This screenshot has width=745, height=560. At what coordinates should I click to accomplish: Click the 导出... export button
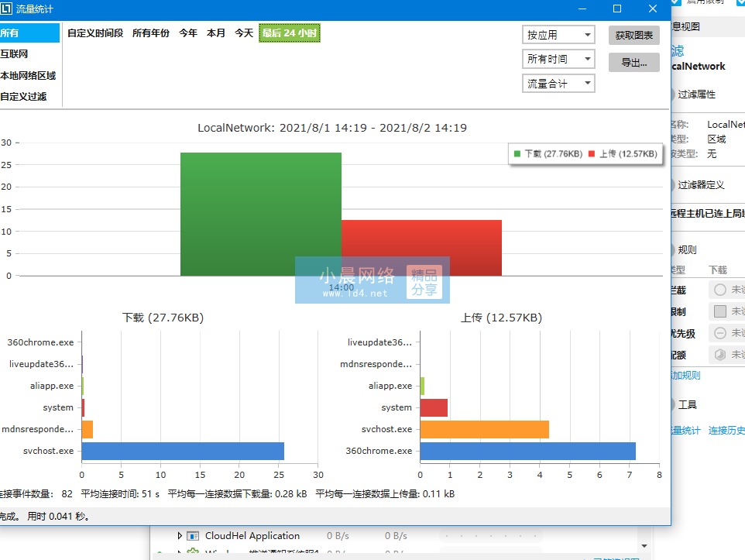click(x=633, y=62)
